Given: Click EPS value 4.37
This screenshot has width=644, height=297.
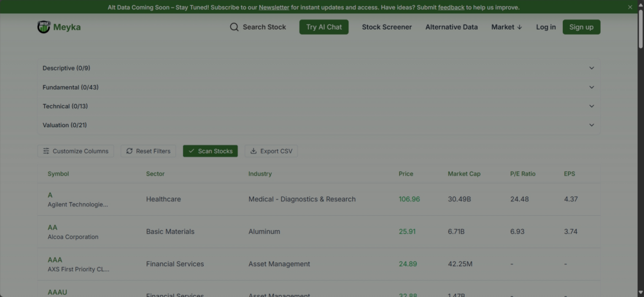Looking at the screenshot, I should [571, 199].
